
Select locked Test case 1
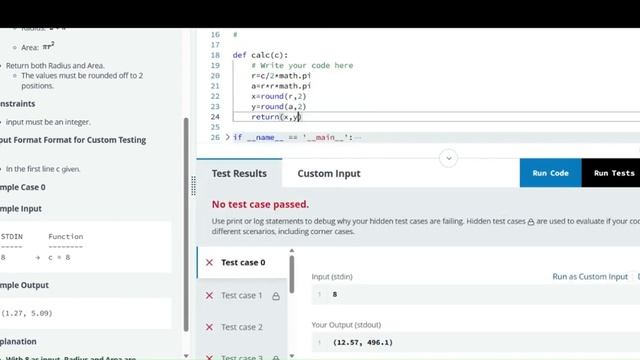pyautogui.click(x=243, y=295)
